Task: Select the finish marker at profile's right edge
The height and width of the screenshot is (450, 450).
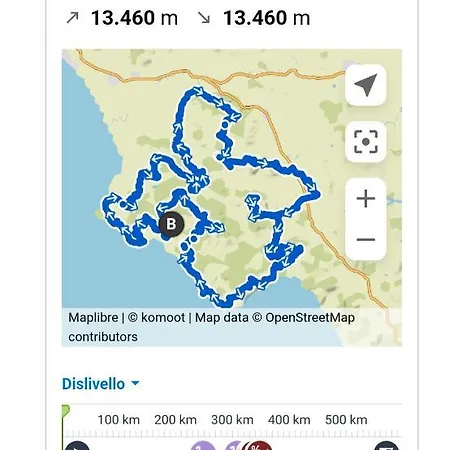Action: pyautogui.click(x=387, y=446)
